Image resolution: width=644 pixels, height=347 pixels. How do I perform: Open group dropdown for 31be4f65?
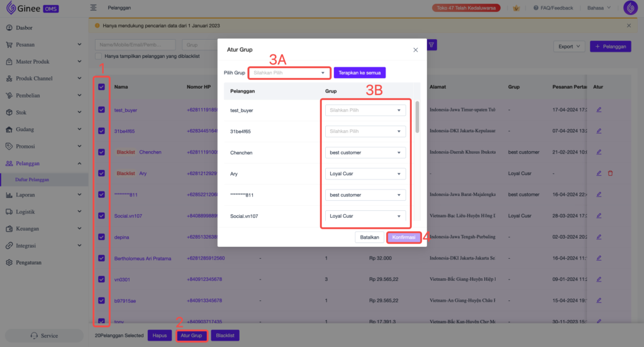(365, 131)
